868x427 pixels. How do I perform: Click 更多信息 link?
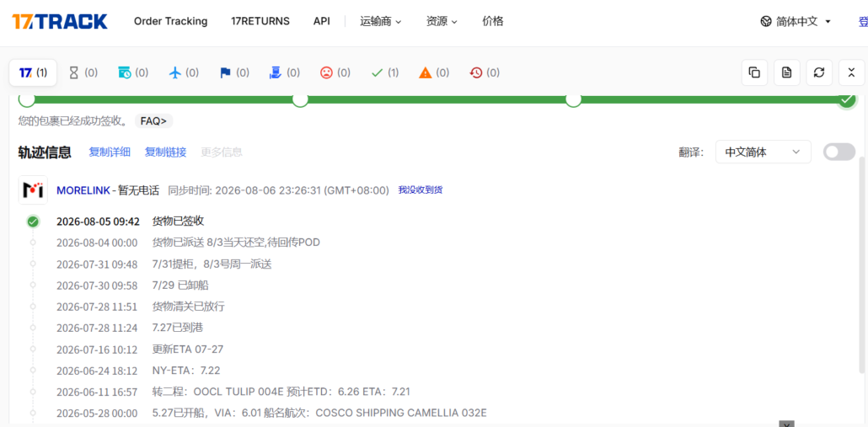[x=222, y=152]
